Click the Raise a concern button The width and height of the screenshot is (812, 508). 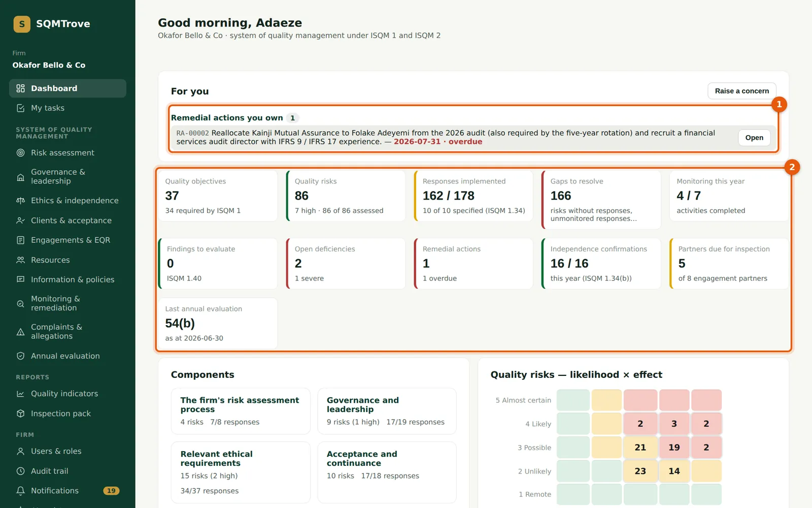(741, 91)
